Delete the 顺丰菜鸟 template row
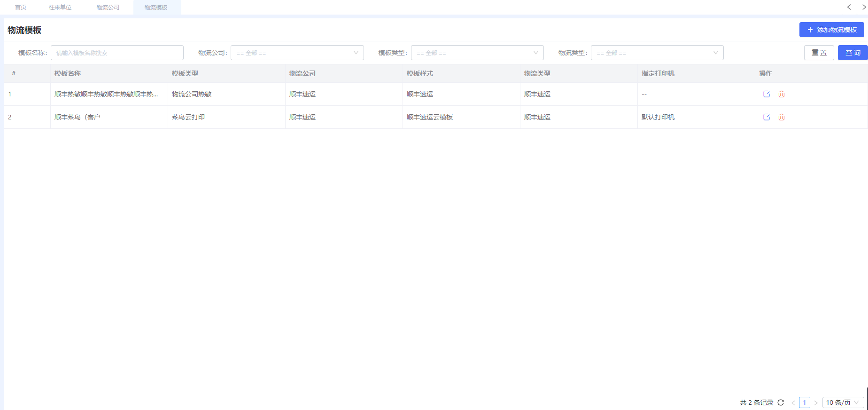This screenshot has height=410, width=868. click(782, 117)
